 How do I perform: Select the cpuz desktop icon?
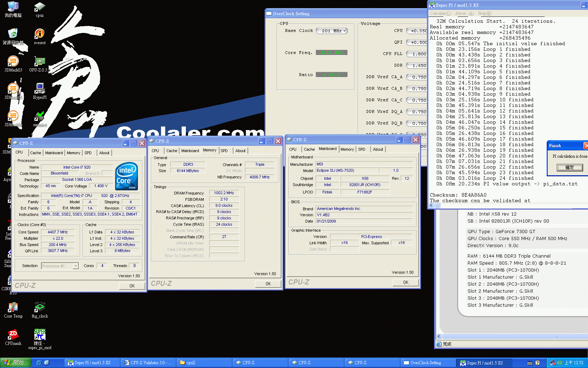(x=40, y=9)
